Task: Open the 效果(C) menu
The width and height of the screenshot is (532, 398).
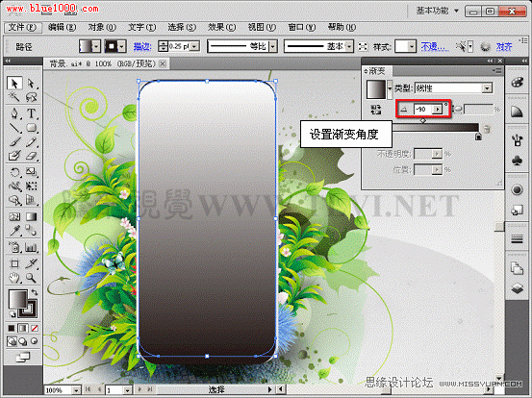Action: coord(222,28)
